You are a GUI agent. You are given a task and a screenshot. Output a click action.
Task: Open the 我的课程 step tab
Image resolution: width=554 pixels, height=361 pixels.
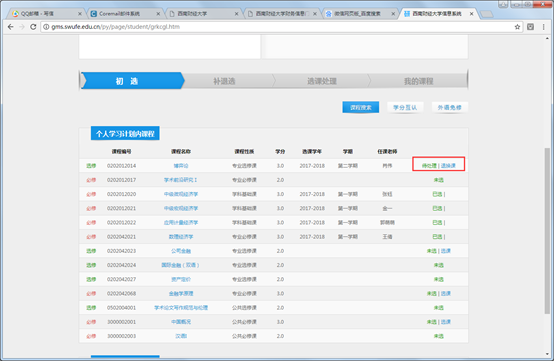tap(419, 81)
